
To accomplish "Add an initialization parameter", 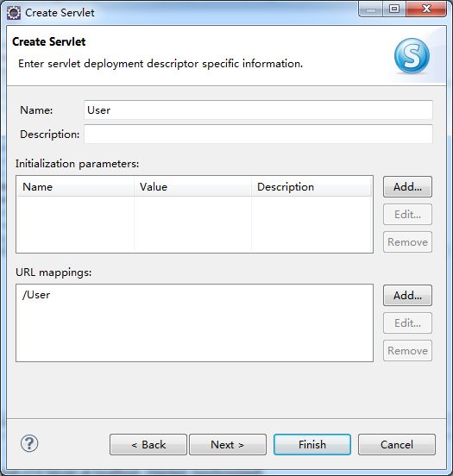I will [x=407, y=187].
